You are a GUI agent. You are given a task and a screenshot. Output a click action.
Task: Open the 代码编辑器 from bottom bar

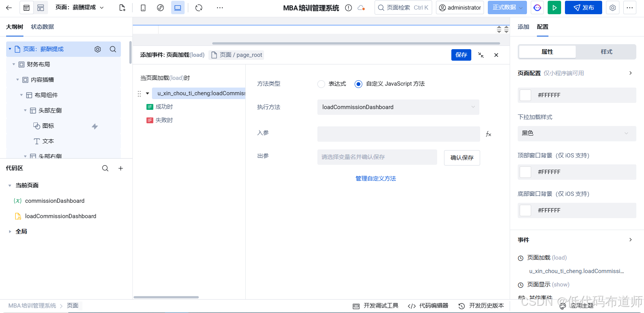pos(428,306)
